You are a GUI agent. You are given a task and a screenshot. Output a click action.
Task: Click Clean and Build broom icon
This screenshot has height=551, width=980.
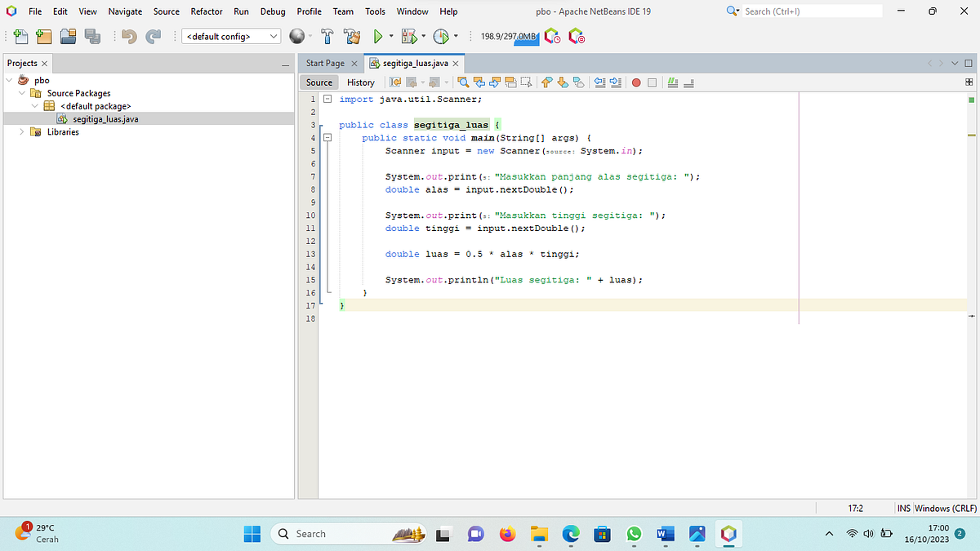point(352,36)
